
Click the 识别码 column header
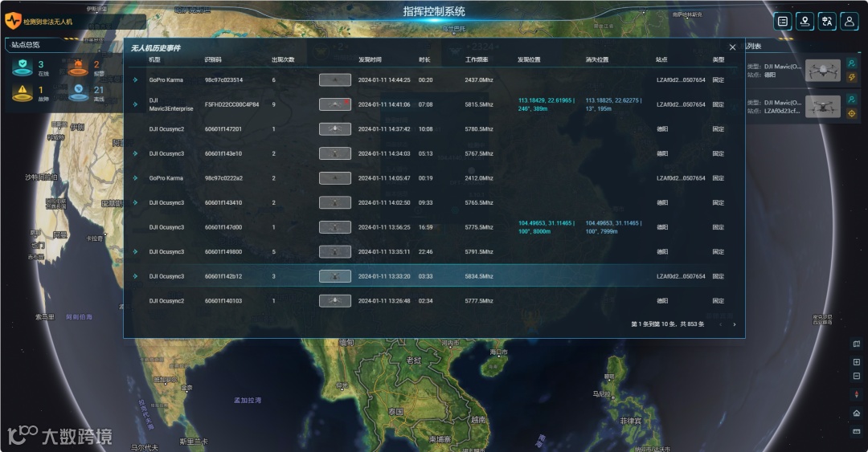tap(212, 59)
